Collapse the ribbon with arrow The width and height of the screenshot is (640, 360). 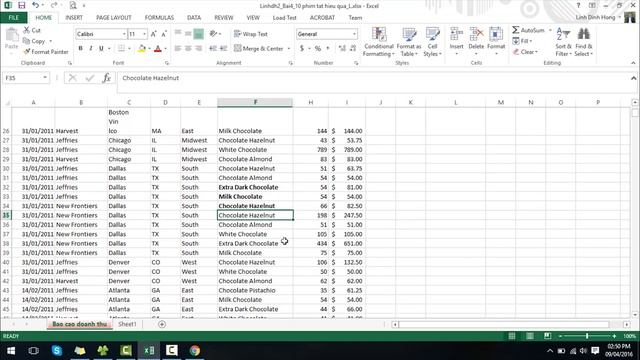(633, 63)
